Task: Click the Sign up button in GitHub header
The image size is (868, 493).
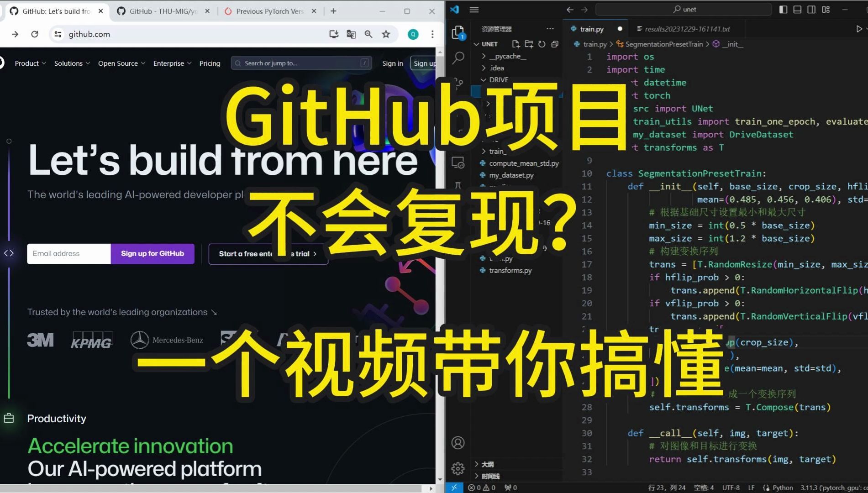Action: 424,63
